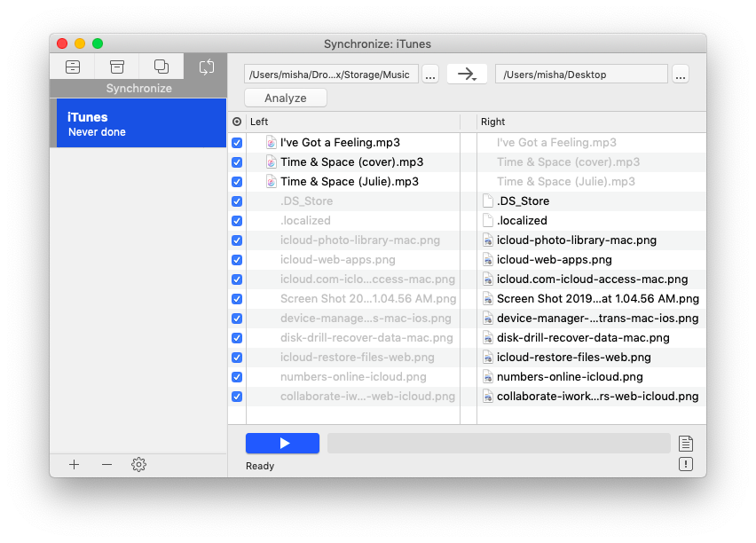Toggle the .DS_Store row checkbox
The image size is (756, 543).
237,201
